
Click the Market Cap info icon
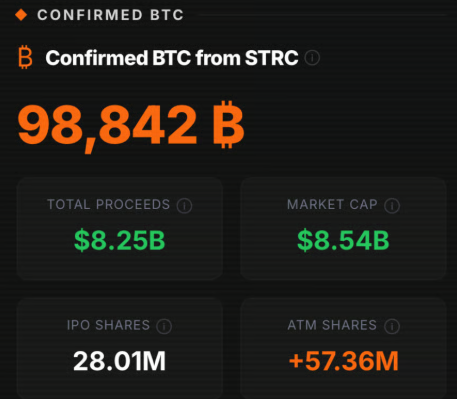pos(392,206)
